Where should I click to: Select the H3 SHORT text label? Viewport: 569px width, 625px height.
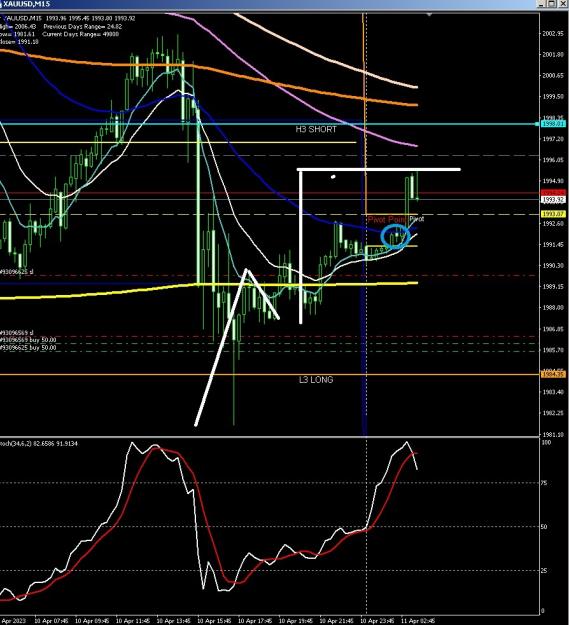tap(316, 129)
